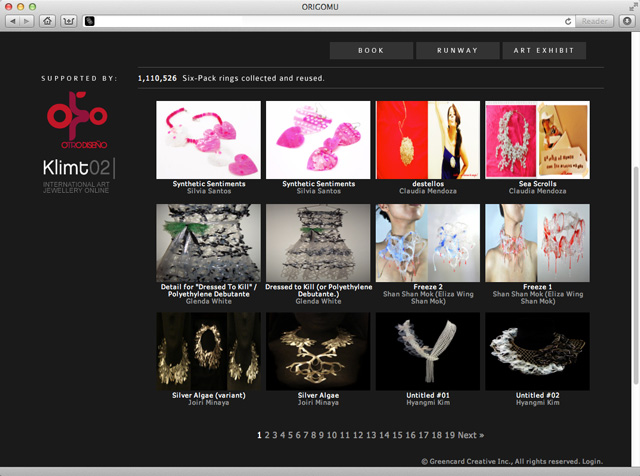Open the Freeze 1 thumbnail
Image resolution: width=640 pixels, height=476 pixels.
(x=537, y=243)
